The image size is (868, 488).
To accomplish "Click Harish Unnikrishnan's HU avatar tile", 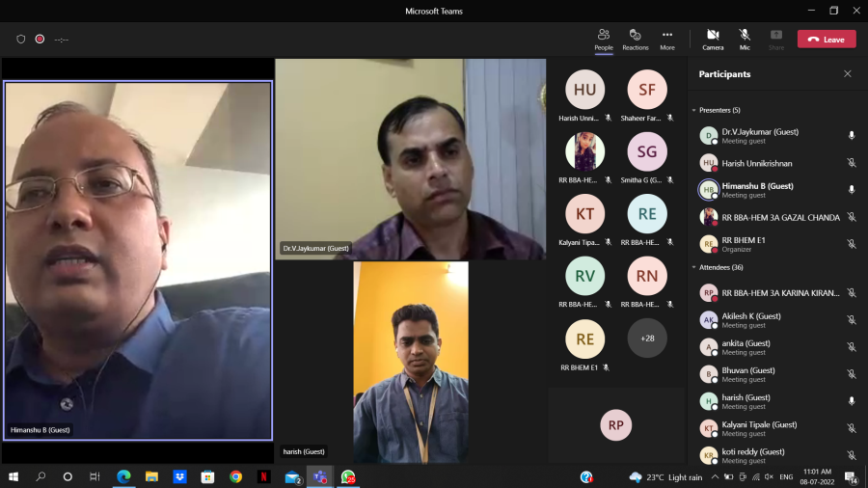I will pyautogui.click(x=584, y=91).
